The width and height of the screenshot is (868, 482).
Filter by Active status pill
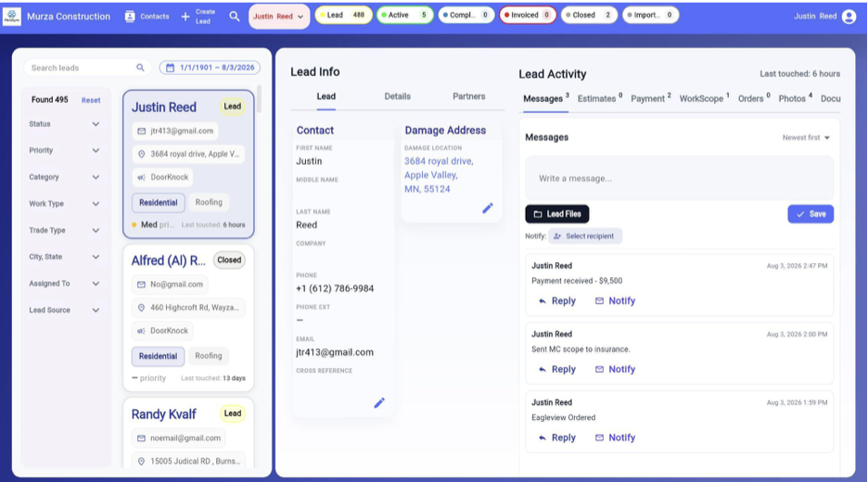tap(405, 15)
